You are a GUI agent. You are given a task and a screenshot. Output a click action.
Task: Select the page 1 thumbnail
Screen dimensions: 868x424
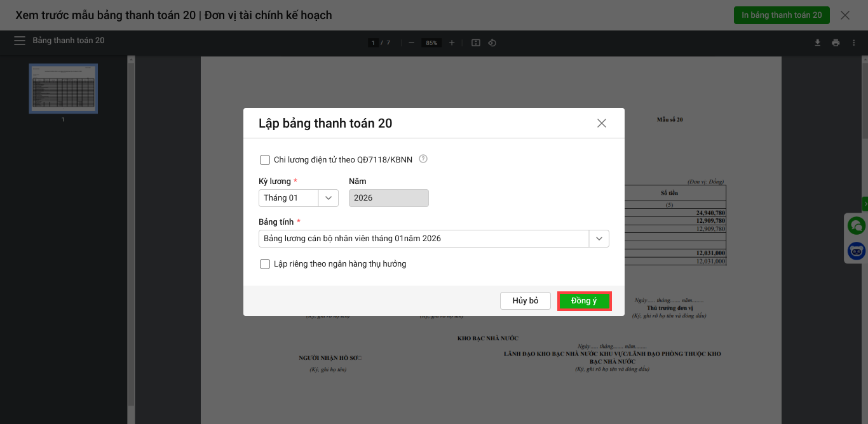64,89
